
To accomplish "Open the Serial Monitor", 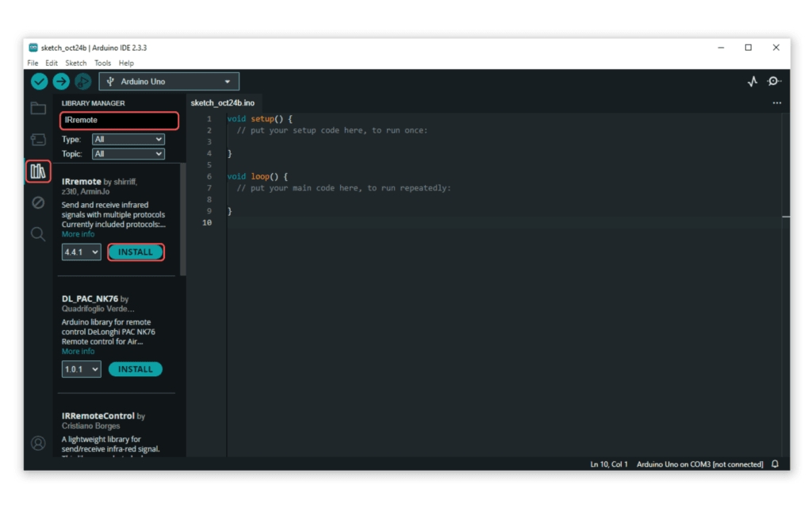I will pos(774,82).
